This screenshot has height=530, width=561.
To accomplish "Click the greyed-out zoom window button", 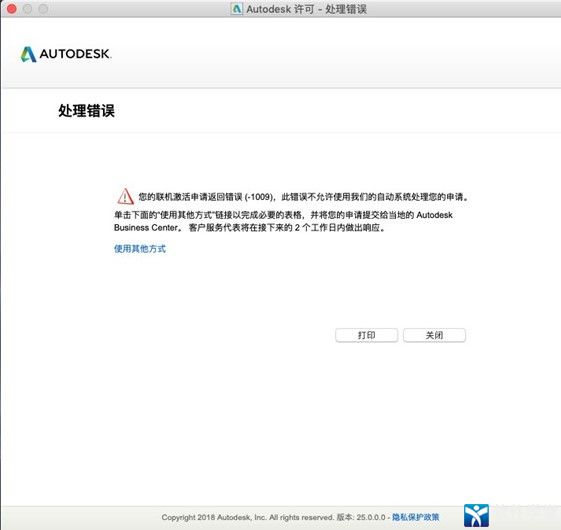I will point(43,9).
